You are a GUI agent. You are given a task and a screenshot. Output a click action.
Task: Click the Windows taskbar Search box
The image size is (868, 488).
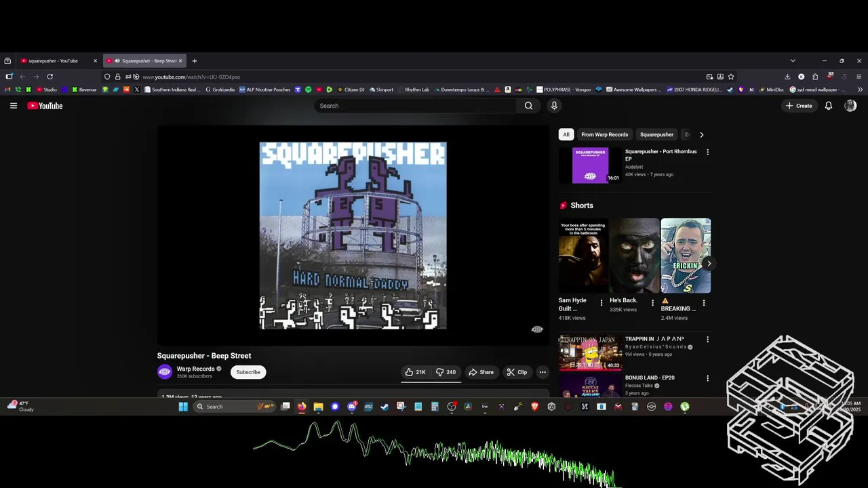pyautogui.click(x=234, y=407)
